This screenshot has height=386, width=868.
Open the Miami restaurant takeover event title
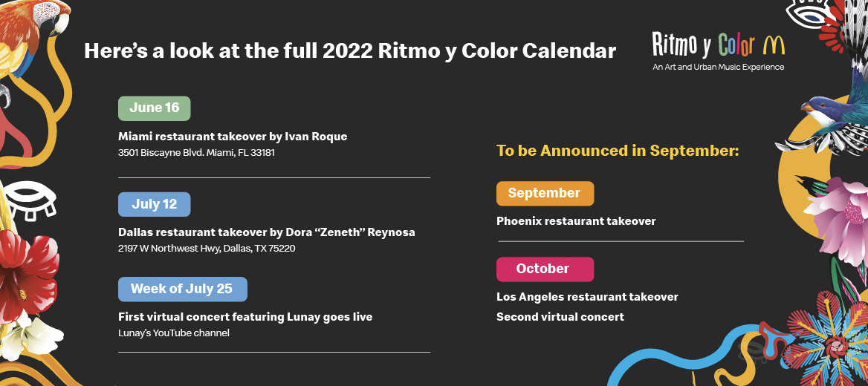click(233, 137)
